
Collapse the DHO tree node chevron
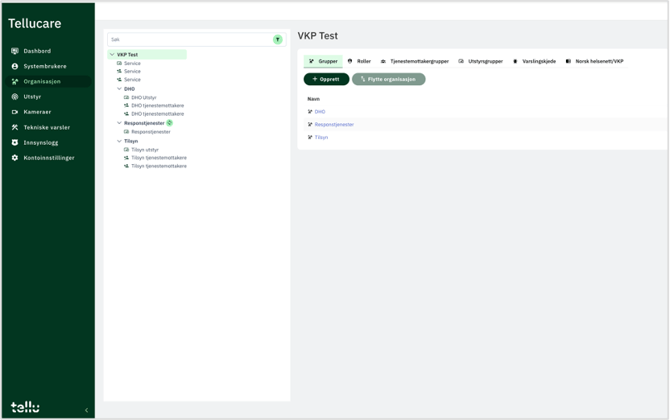119,88
